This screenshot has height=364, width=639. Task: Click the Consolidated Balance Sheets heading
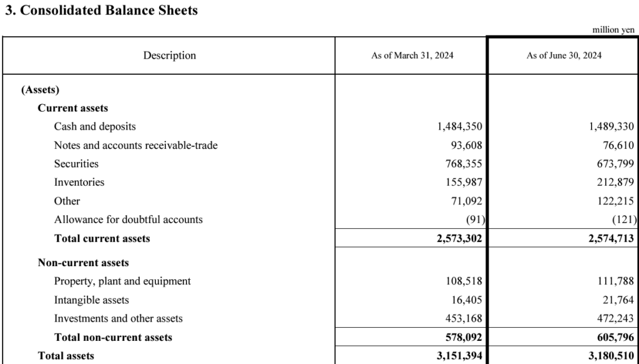pos(101,11)
